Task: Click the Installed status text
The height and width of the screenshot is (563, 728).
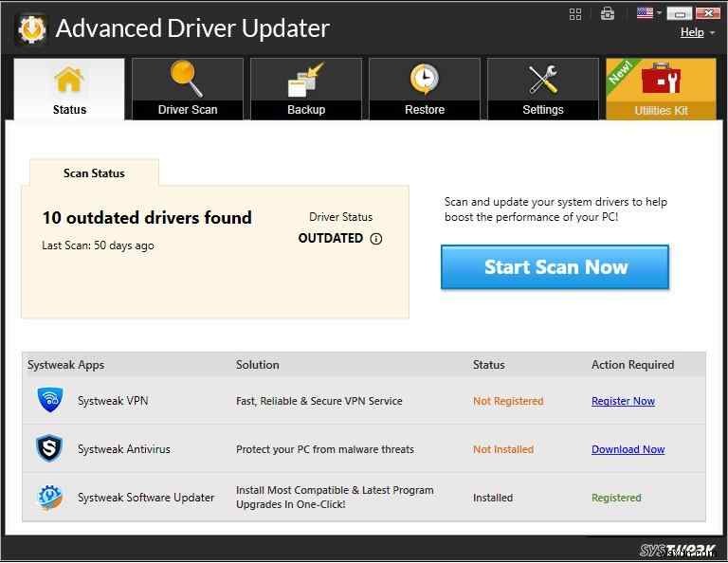Action: (493, 498)
